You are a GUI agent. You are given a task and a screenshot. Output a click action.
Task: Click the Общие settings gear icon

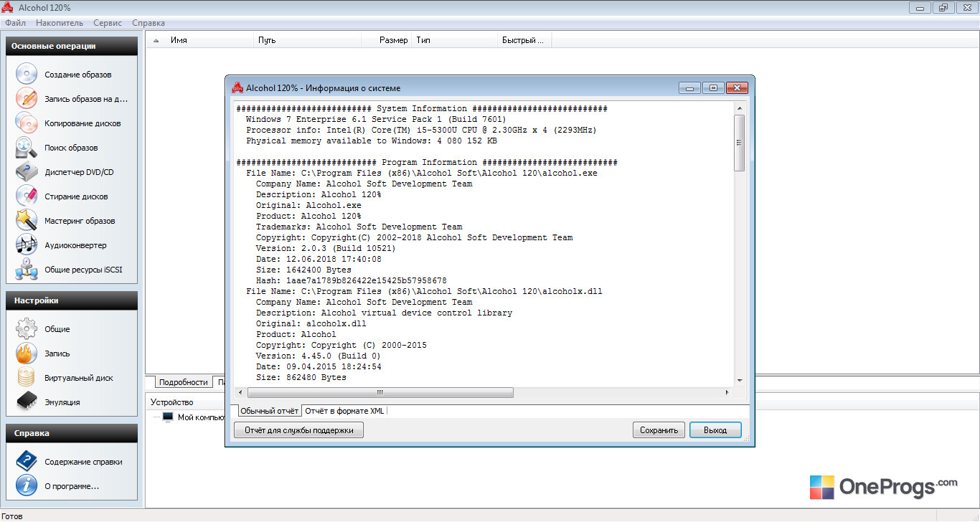point(27,329)
